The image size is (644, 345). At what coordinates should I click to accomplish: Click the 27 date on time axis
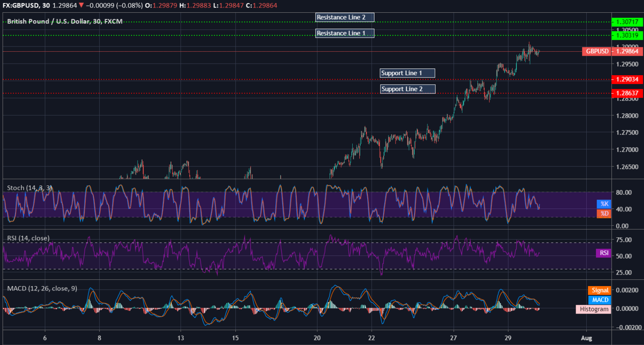(x=454, y=338)
